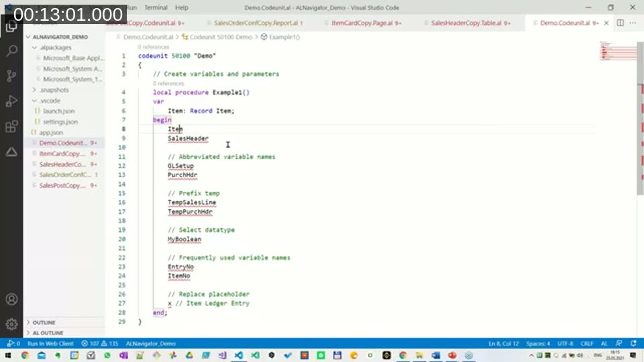Open the Windows Start menu
Screen dimensions: 644x362
[8, 355]
